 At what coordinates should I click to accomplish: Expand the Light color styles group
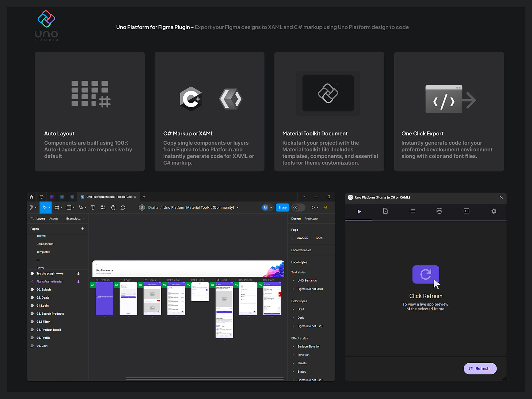click(x=294, y=309)
